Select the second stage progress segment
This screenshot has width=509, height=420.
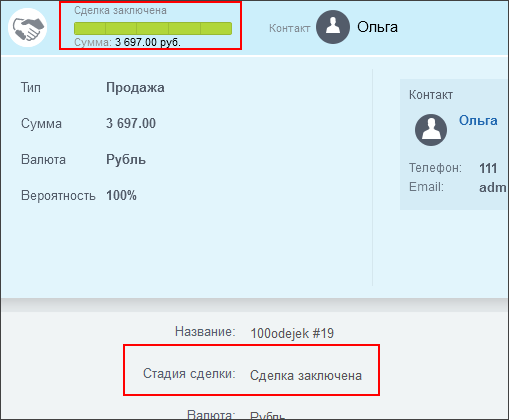(x=121, y=28)
